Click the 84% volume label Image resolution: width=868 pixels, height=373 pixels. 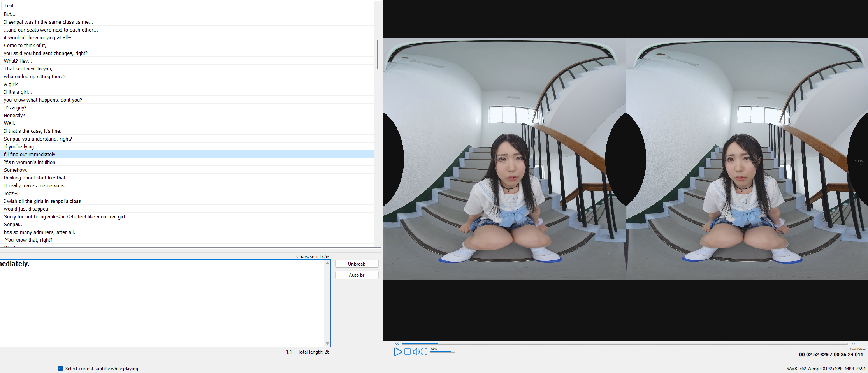click(x=434, y=349)
